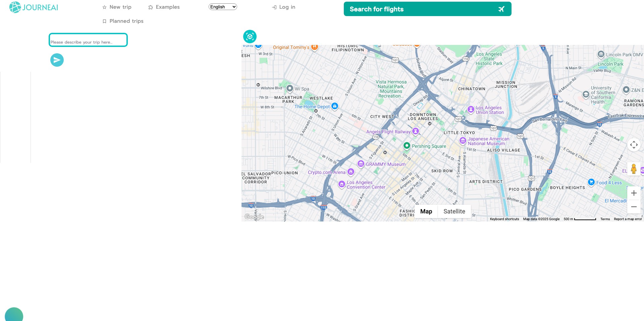
Task: Click the Lincoln Park green label
Action: point(610,64)
